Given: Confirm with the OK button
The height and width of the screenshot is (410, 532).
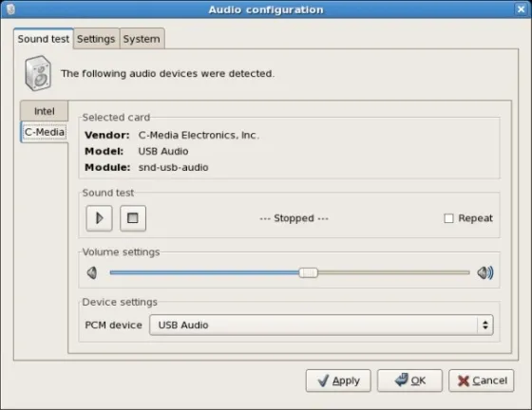Looking at the screenshot, I should click(409, 381).
